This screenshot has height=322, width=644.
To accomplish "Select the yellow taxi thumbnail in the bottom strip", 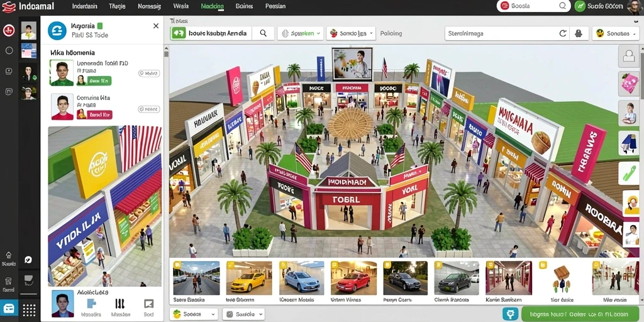I will 248,277.
